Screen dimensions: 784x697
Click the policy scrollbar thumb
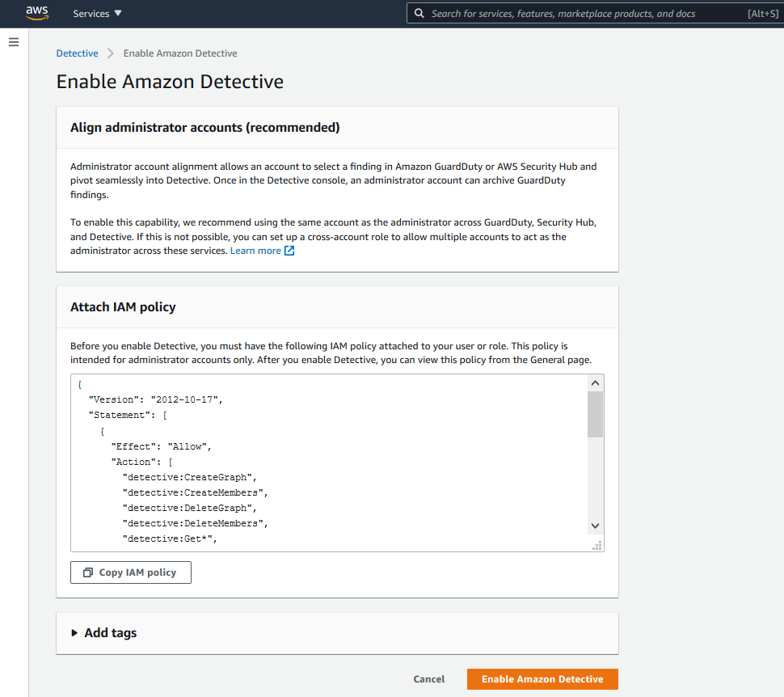pos(595,414)
